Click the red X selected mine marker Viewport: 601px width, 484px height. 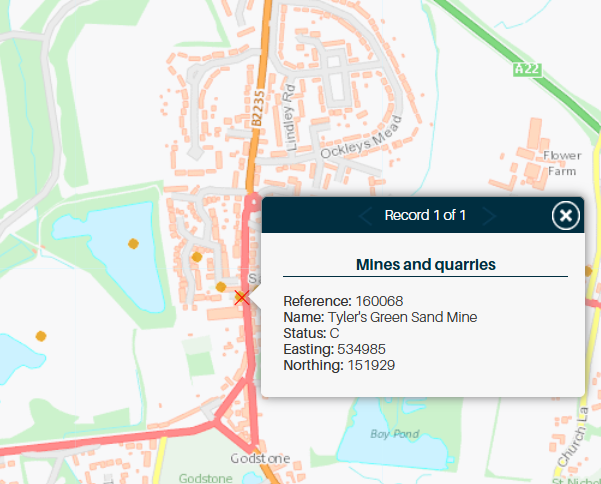coord(241,297)
